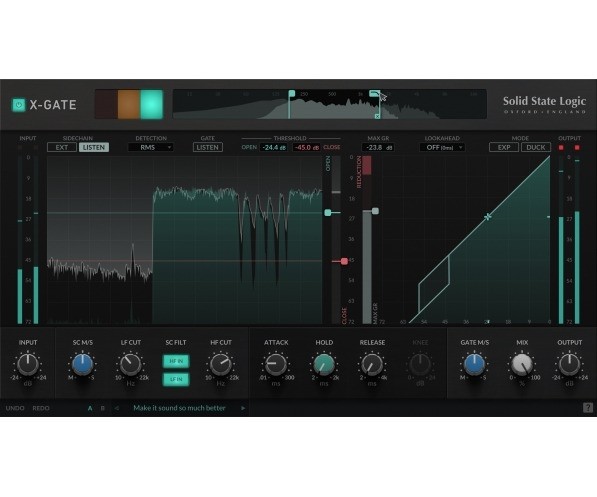Click the HF CUT knob
597x497 pixels.
click(221, 364)
